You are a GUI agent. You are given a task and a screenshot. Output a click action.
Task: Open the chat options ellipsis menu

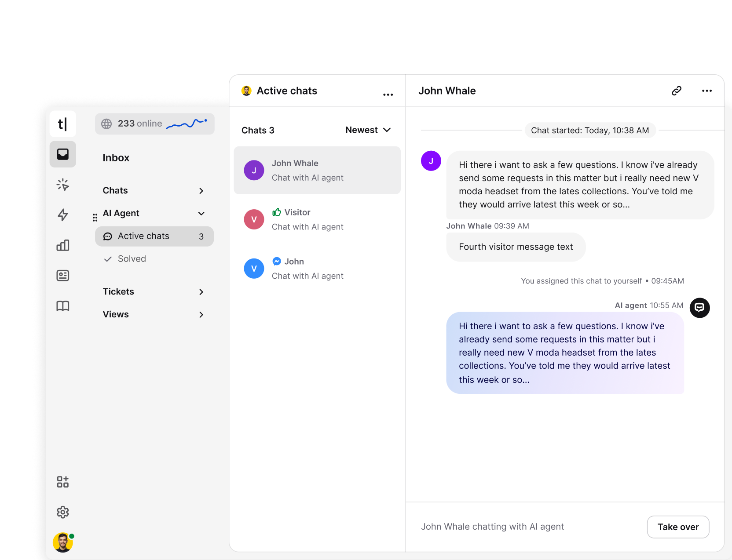706,91
